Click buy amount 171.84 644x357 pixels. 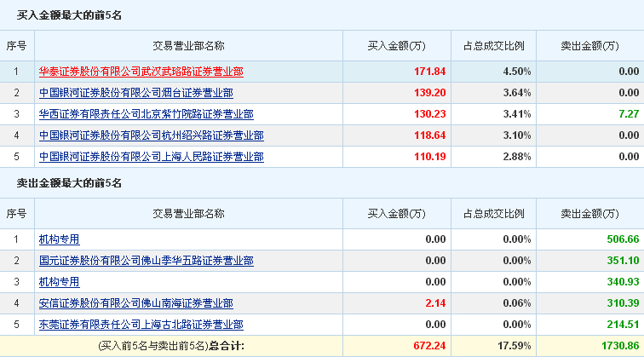[x=429, y=72]
